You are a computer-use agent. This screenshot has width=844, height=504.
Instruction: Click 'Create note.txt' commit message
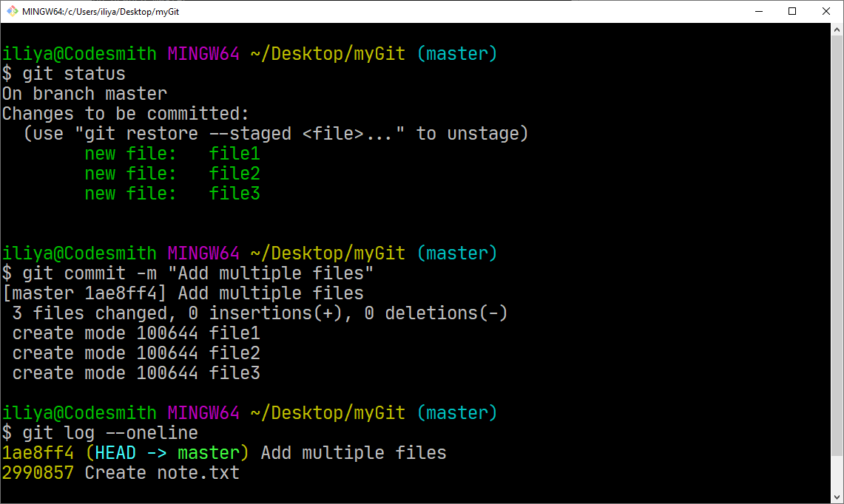(x=162, y=473)
